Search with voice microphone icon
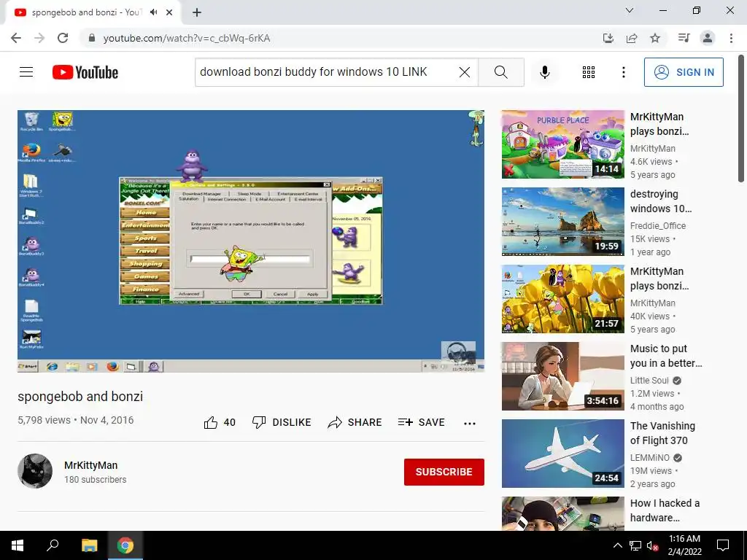Screen dimensions: 747x560 tap(544, 72)
